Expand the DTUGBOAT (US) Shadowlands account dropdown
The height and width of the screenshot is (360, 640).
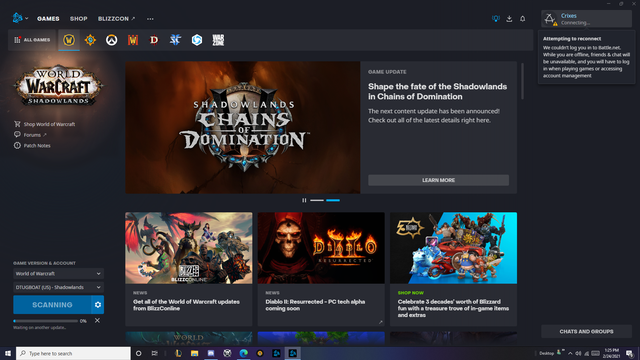(58, 287)
